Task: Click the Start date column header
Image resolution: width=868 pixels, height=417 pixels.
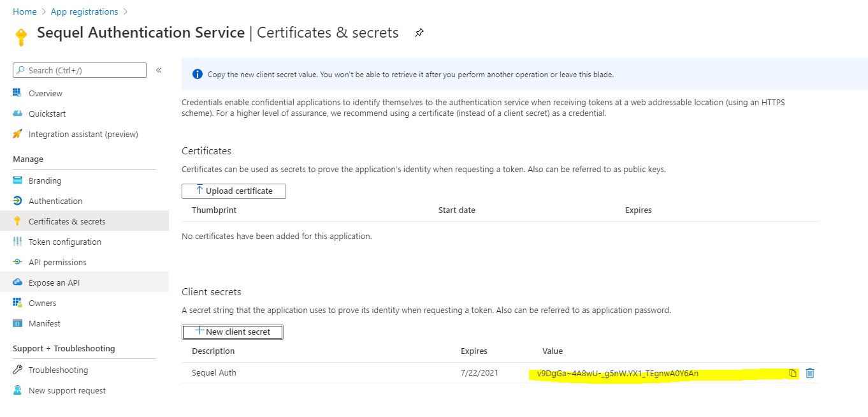Action: (x=457, y=210)
